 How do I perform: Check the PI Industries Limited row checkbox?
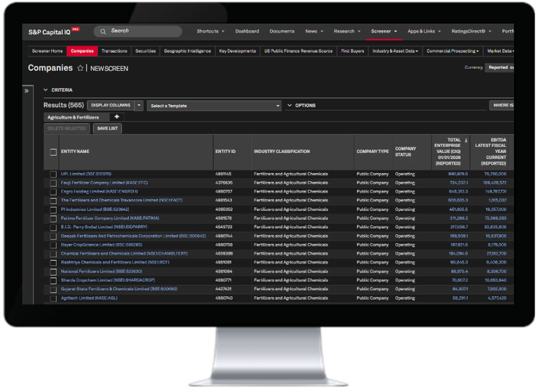pyautogui.click(x=53, y=210)
